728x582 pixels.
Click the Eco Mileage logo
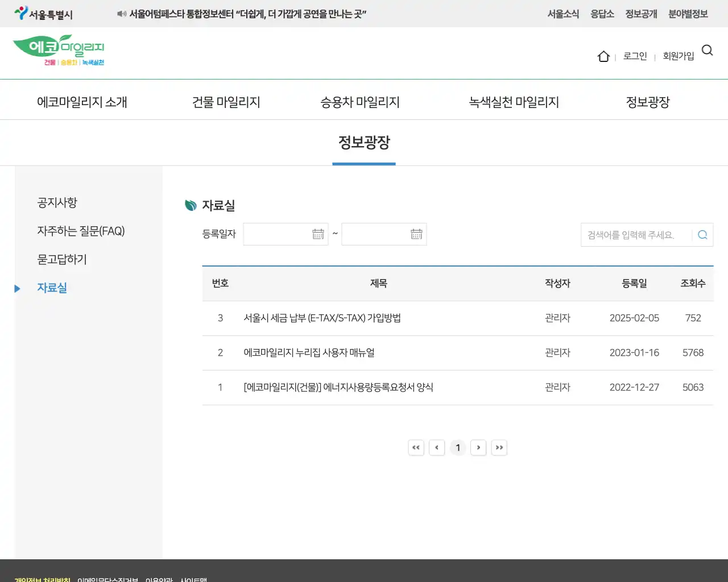click(59, 50)
